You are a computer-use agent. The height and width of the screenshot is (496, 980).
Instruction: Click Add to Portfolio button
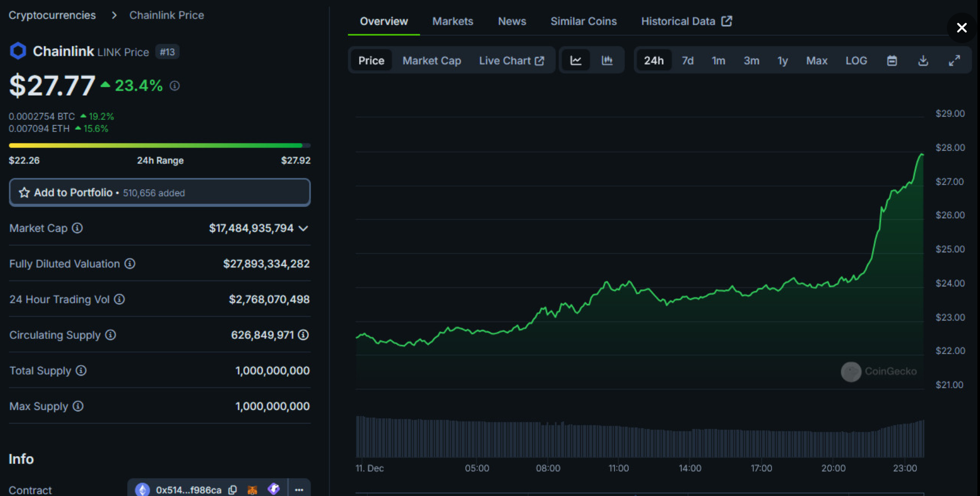tap(160, 192)
